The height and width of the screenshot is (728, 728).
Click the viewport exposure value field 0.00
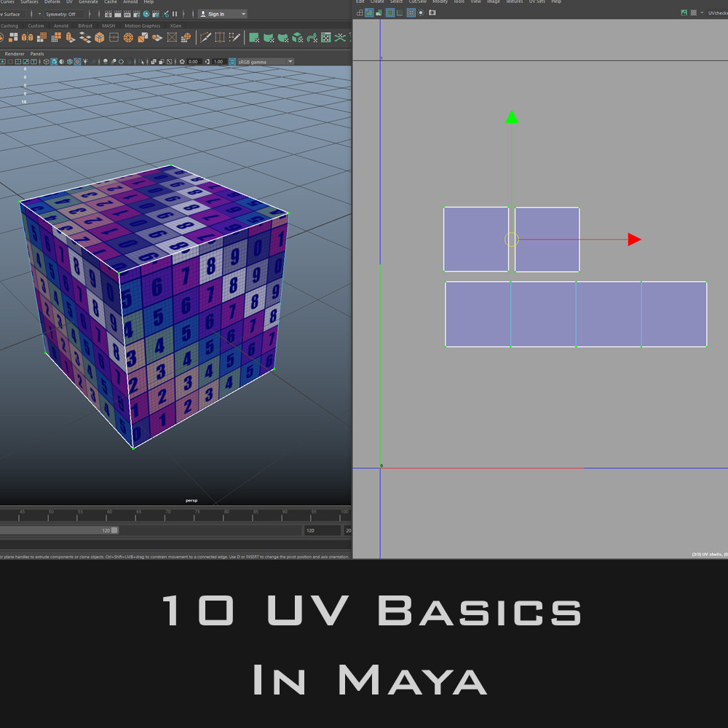[x=193, y=62]
